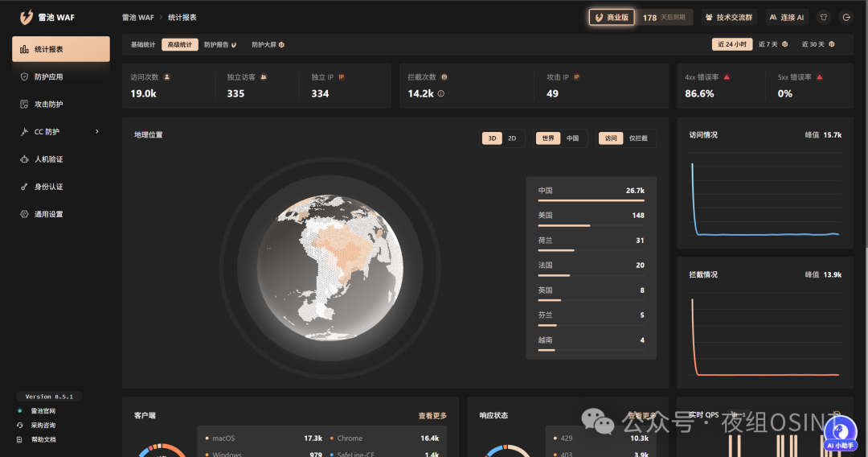Click the 雷池 WAF logo icon

point(26,17)
